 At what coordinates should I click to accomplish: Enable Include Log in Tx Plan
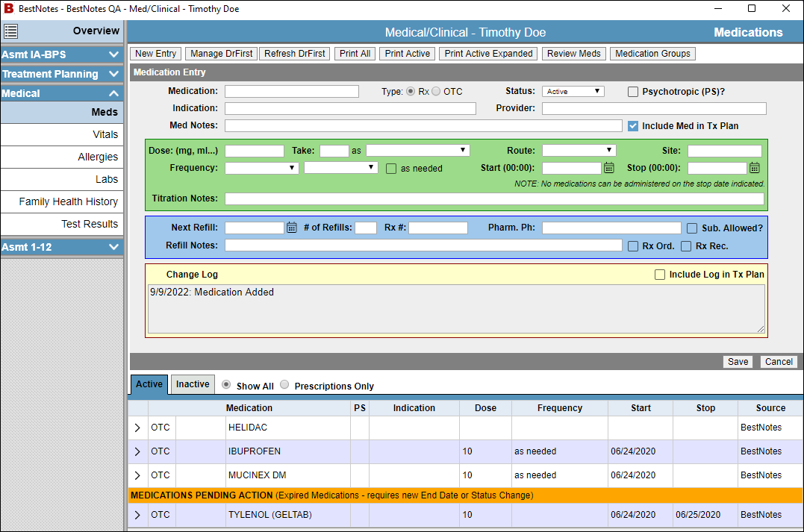[660, 275]
